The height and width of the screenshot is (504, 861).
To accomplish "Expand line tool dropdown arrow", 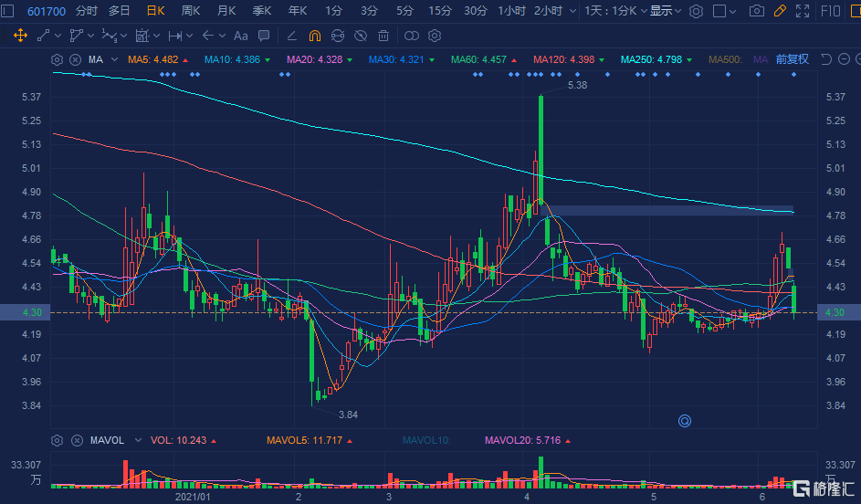I will (58, 37).
